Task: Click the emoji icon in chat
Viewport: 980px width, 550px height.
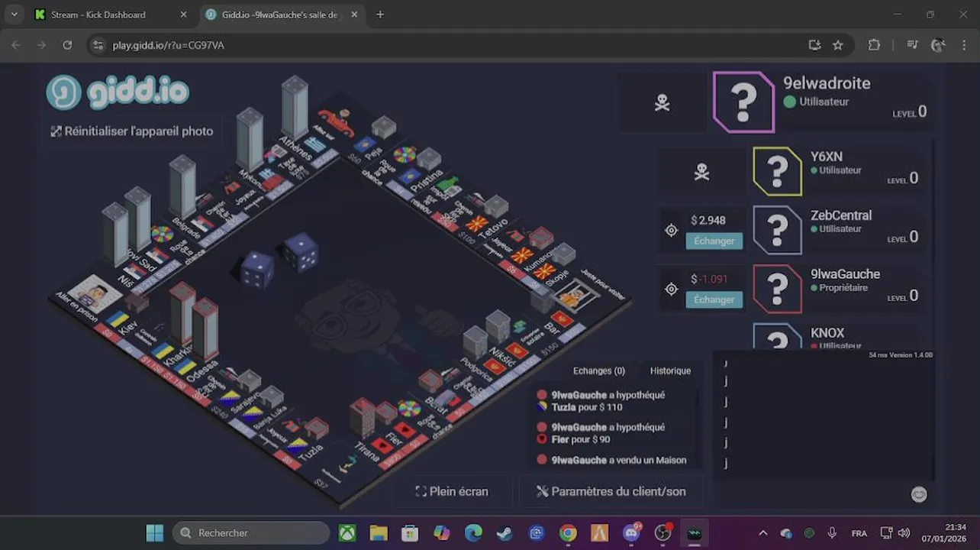Action: [919, 494]
